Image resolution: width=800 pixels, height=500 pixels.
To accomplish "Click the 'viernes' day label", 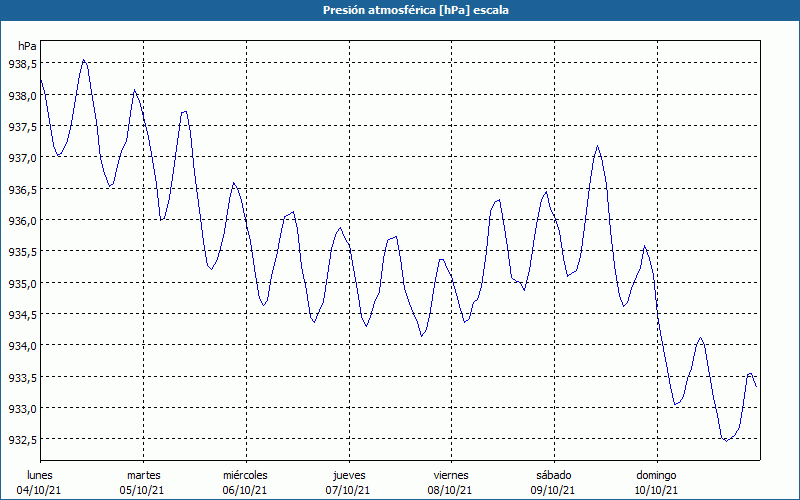I will tap(451, 475).
